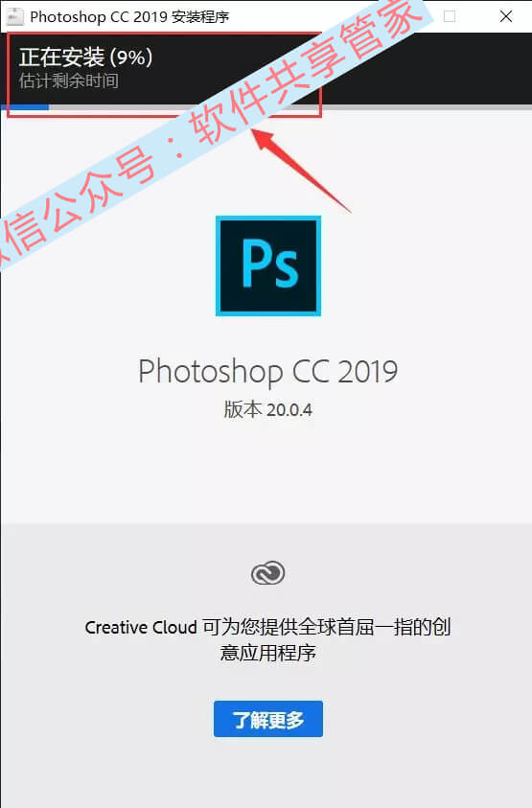Click dark header area right of red box
The height and width of the screenshot is (808, 532).
coord(426,68)
